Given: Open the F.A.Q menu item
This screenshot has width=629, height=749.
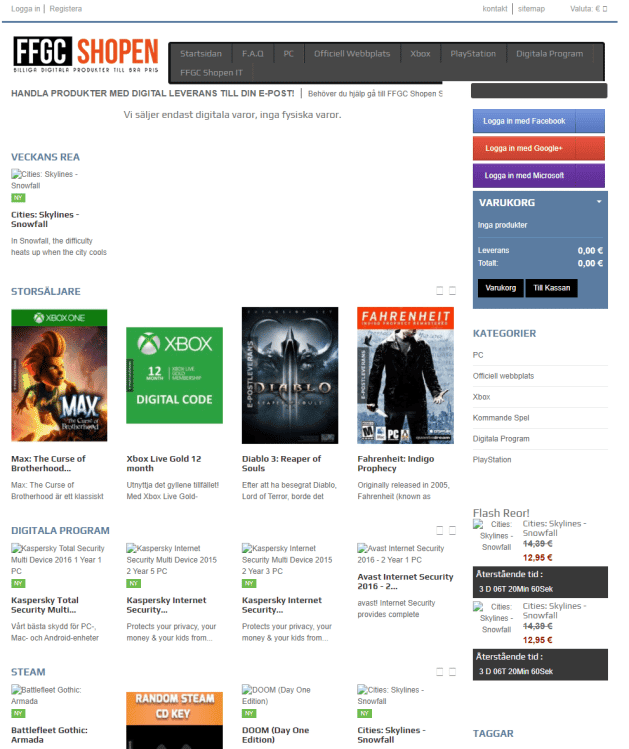Looking at the screenshot, I should 253,54.
